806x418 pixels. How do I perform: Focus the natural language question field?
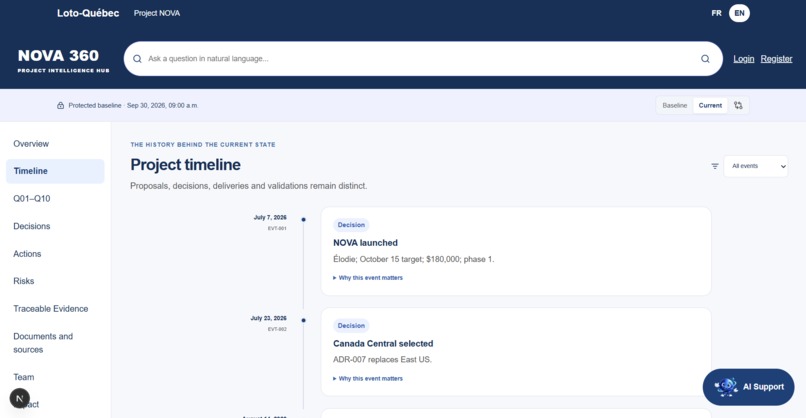[x=422, y=59]
